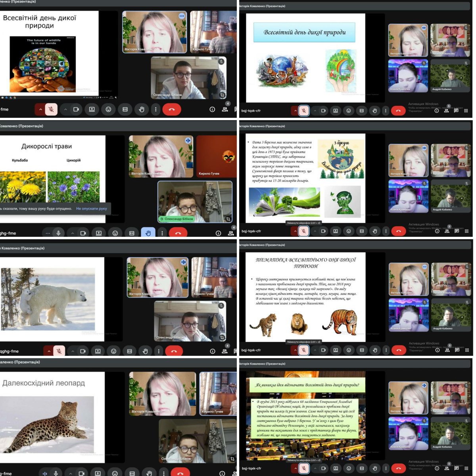Viewport: 476px width, 476px height.
Task: Toggle the camera icon below the tiger and lion slide
Action: point(324,350)
